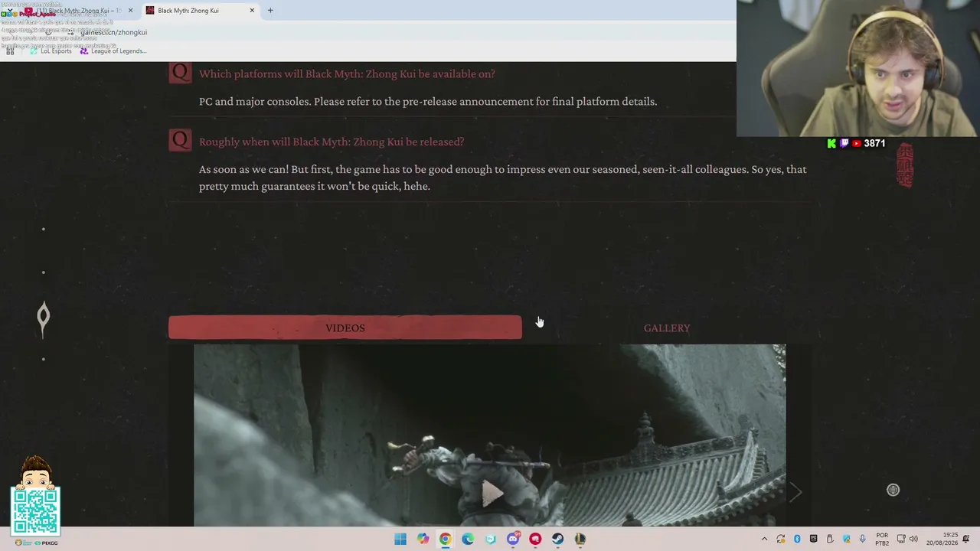Click the 'Roughly when' release question text
This screenshot has height=551, width=980.
pyautogui.click(x=332, y=142)
